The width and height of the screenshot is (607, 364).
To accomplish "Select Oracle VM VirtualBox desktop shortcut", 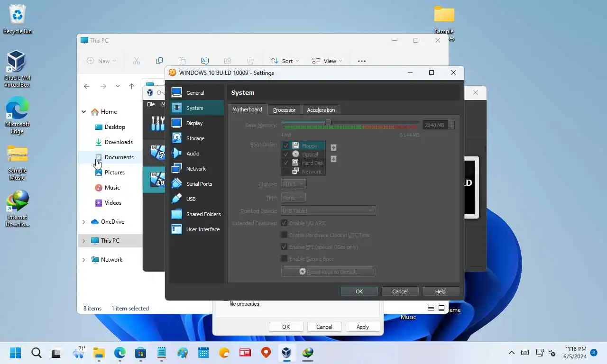I will 17,69.
